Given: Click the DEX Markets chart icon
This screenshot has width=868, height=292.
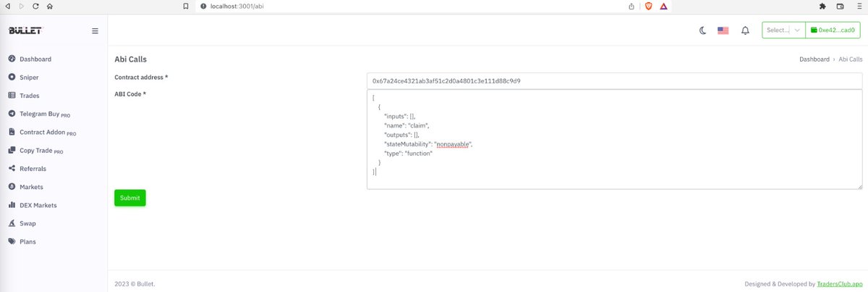Looking at the screenshot, I should [x=12, y=205].
